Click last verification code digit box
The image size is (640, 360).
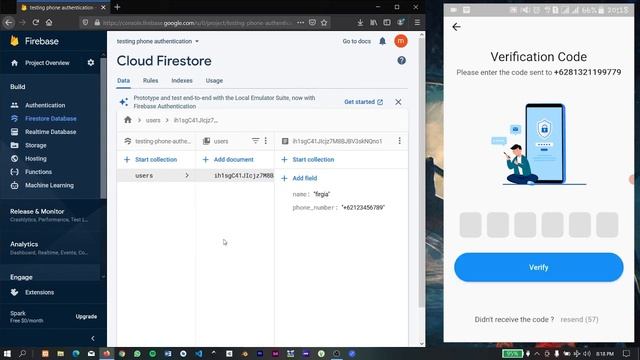[x=607, y=225]
